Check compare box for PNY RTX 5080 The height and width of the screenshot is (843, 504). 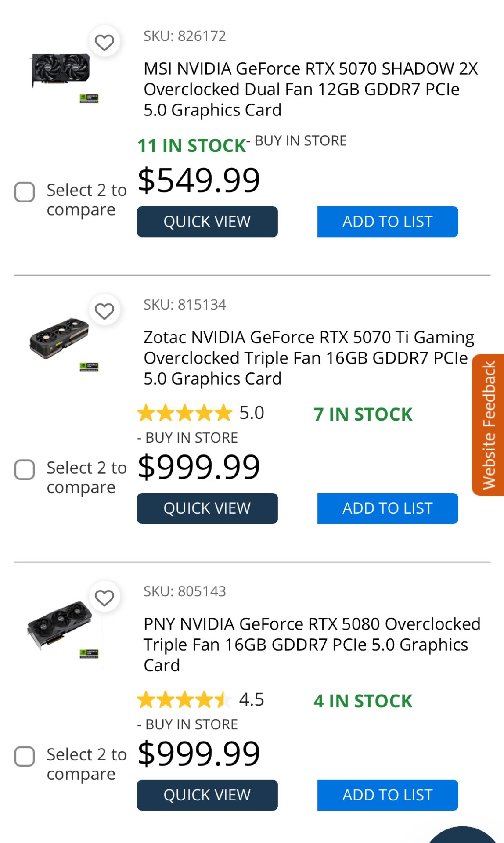[25, 757]
